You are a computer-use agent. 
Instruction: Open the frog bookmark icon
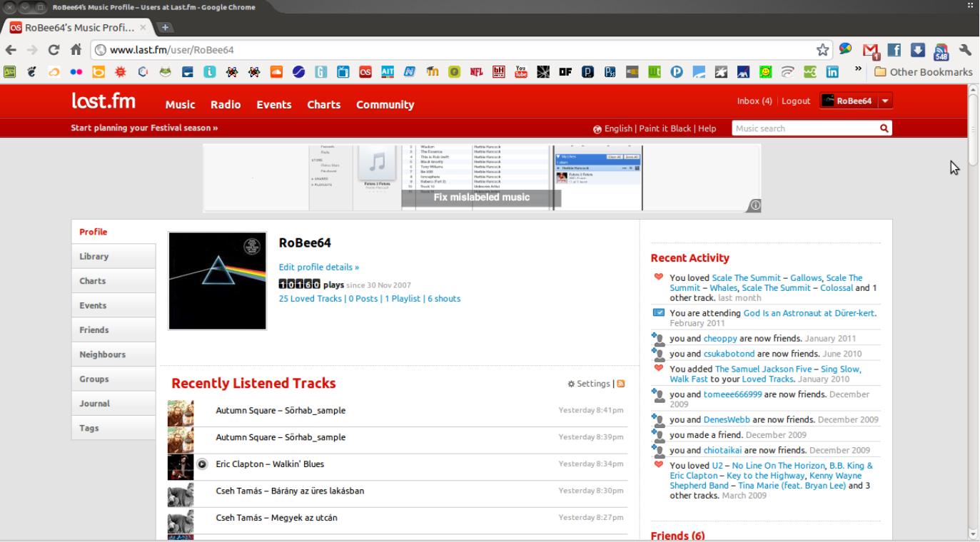click(x=165, y=72)
